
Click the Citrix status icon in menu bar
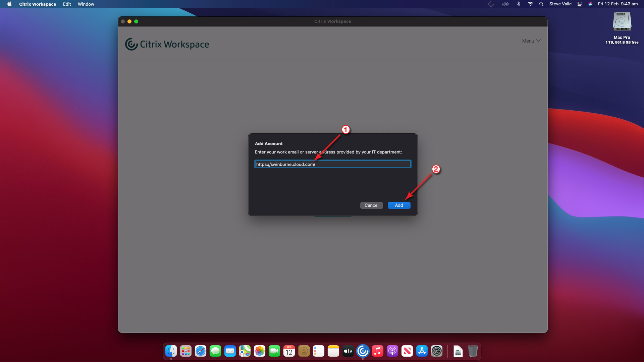(x=491, y=4)
